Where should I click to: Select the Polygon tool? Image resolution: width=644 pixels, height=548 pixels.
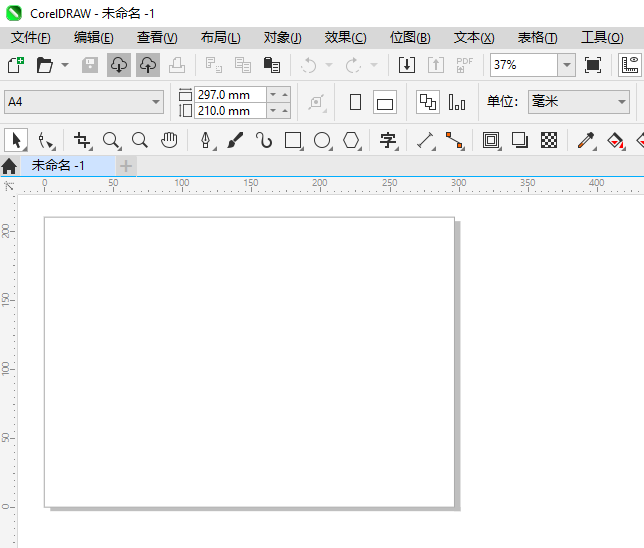[352, 140]
